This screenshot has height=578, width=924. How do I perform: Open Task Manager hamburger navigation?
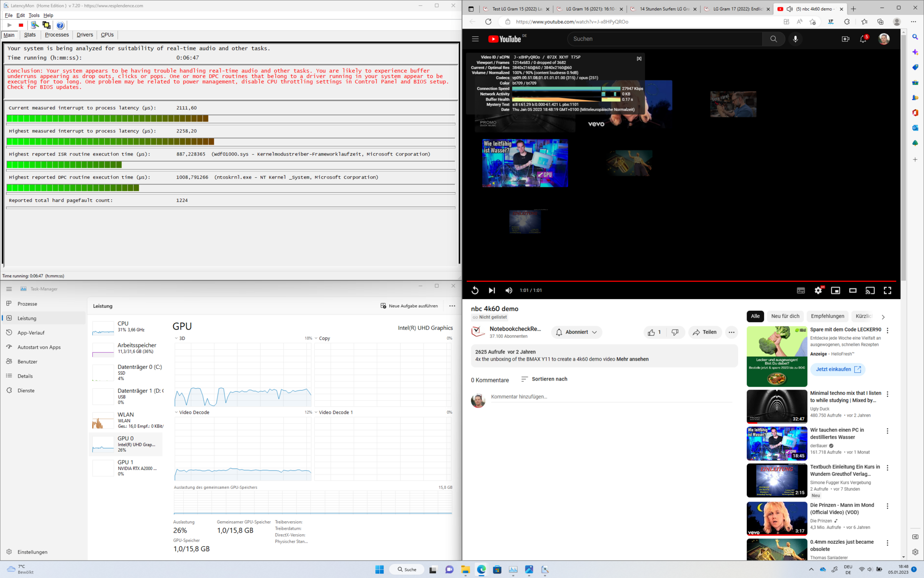9,289
